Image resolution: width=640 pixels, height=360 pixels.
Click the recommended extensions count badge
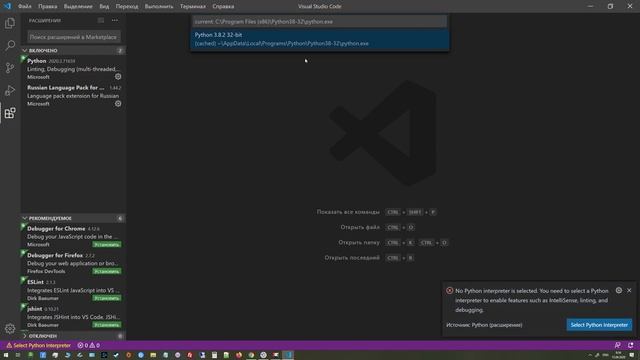(120, 218)
